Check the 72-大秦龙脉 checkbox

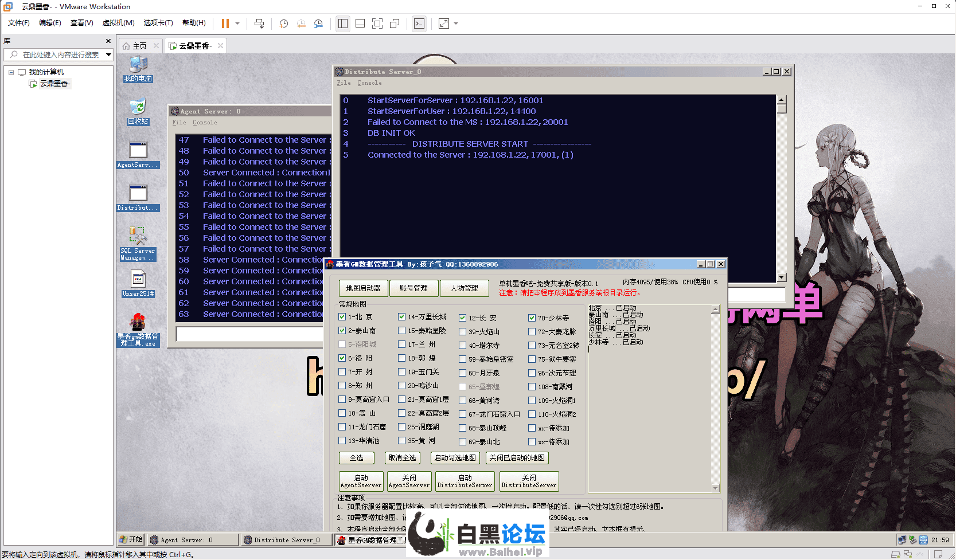pyautogui.click(x=532, y=332)
